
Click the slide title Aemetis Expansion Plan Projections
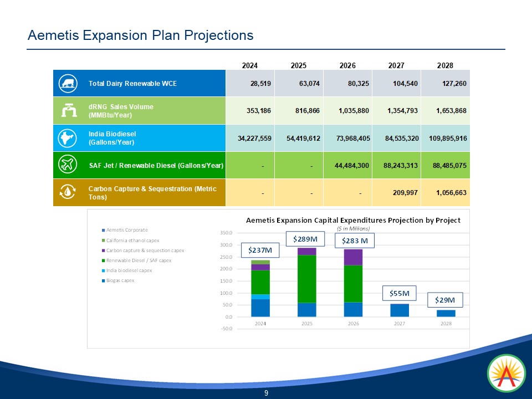pos(141,35)
